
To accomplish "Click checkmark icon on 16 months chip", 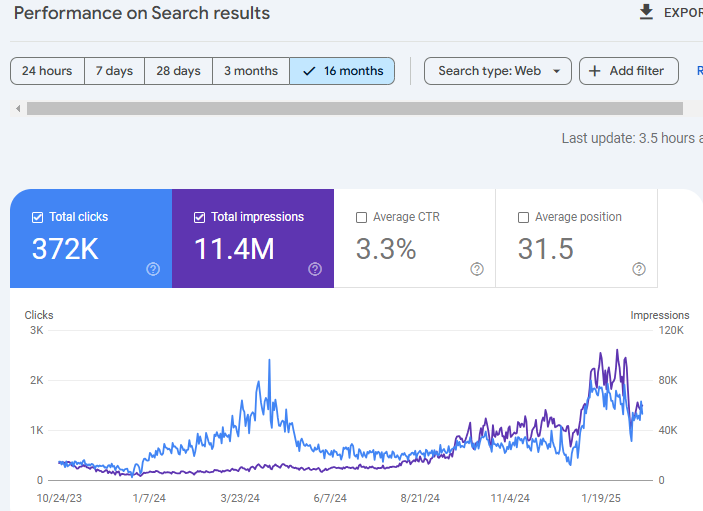I will point(309,71).
